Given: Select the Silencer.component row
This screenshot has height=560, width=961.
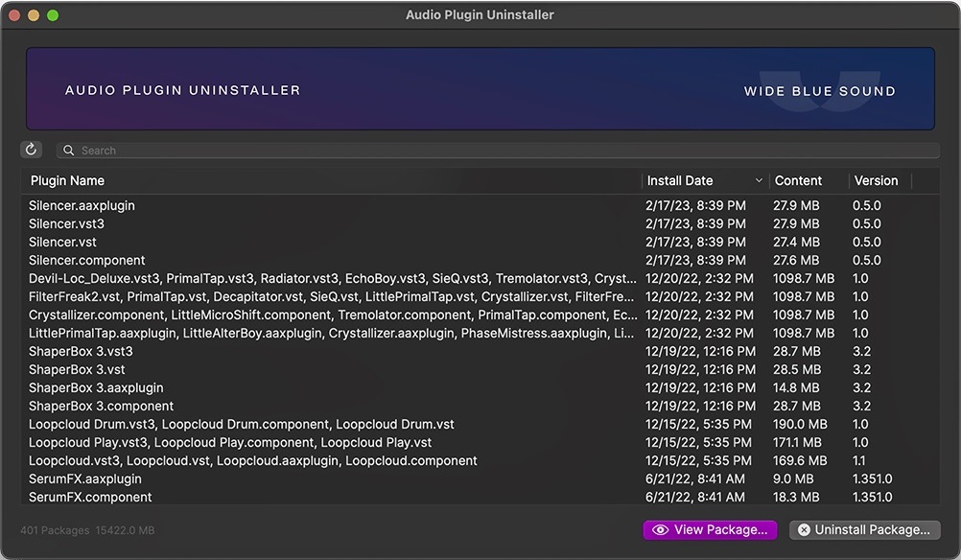Looking at the screenshot, I should click(x=480, y=261).
